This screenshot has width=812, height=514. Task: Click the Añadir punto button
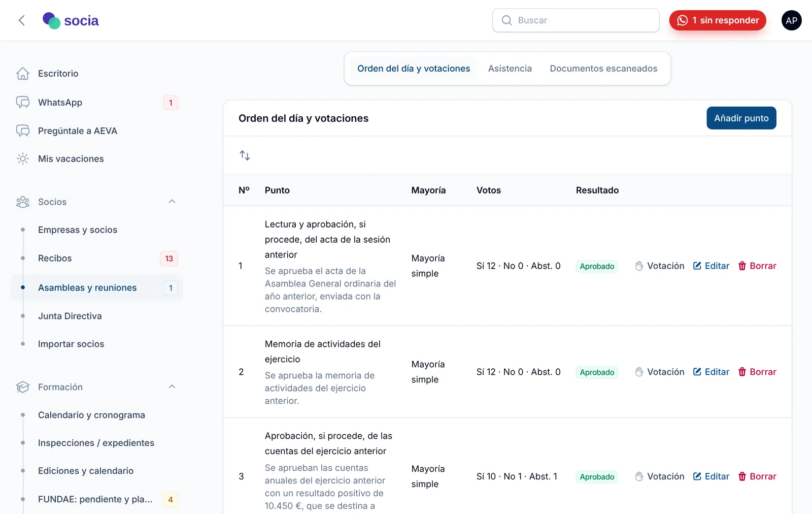[x=741, y=118]
